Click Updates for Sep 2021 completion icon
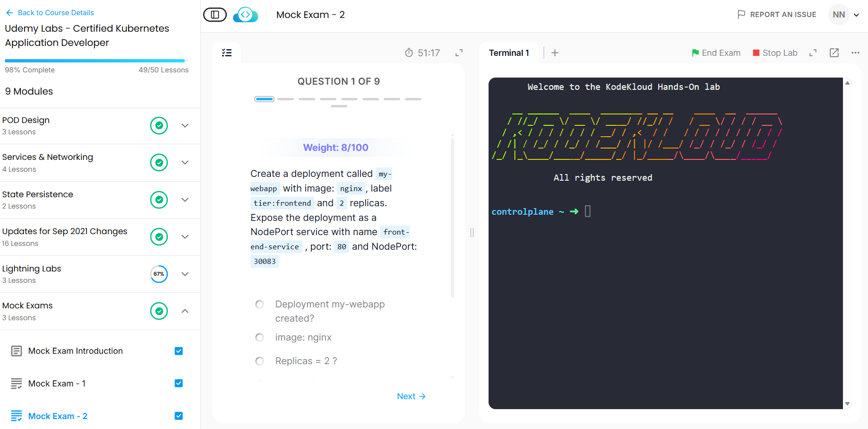This screenshot has width=868, height=429. tap(159, 237)
